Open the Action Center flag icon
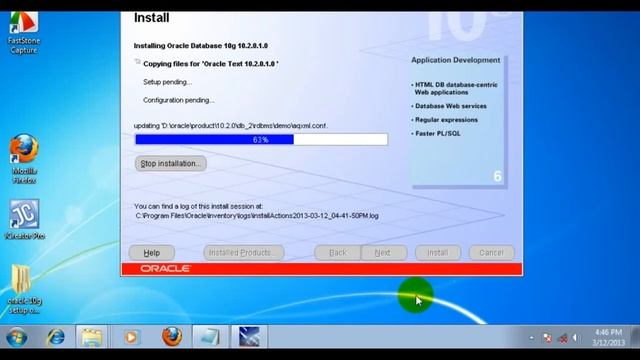This screenshot has width=640, height=360. 547,338
